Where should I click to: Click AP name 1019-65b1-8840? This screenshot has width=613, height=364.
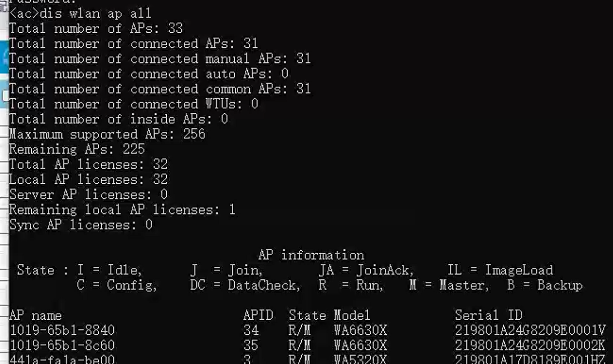tap(62, 331)
